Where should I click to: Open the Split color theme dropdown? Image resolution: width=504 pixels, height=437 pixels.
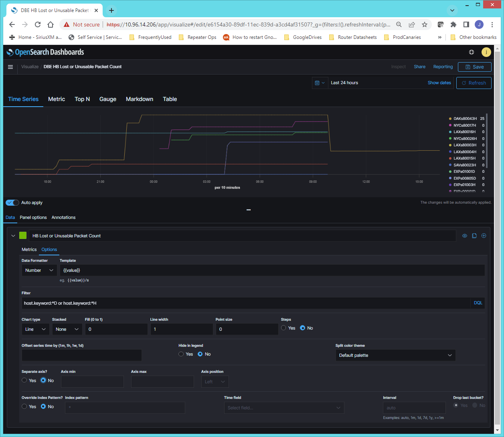tap(395, 355)
